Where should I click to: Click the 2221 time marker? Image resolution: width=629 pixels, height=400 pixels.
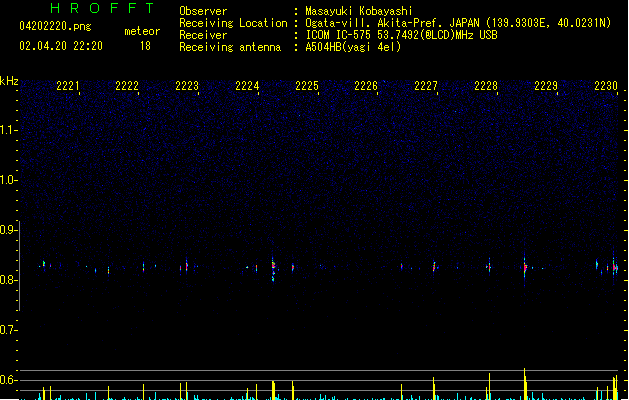click(x=68, y=86)
